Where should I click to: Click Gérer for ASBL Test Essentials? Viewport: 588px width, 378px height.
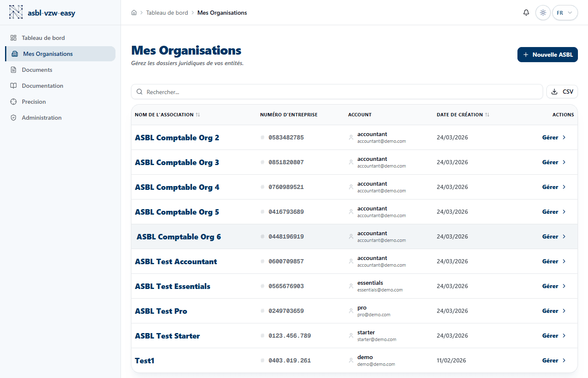554,286
